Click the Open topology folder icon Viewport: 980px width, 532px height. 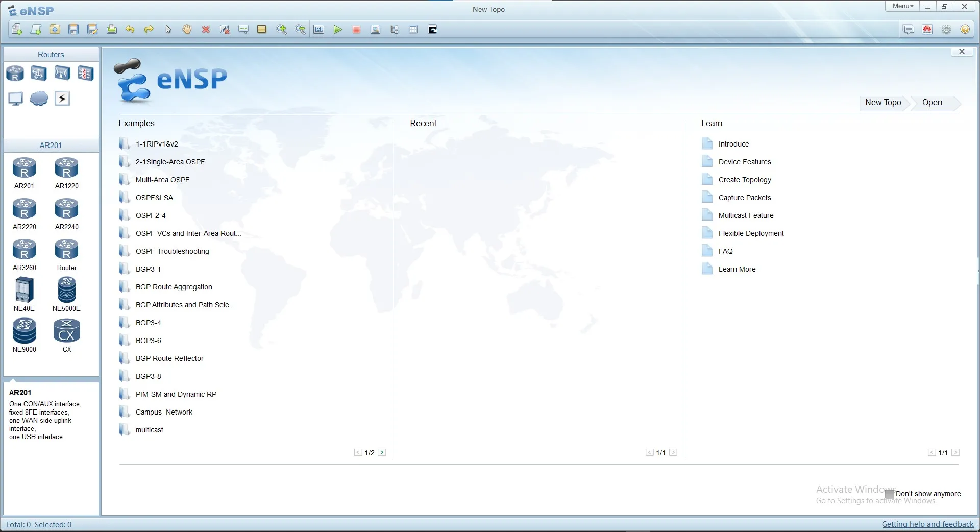click(55, 29)
